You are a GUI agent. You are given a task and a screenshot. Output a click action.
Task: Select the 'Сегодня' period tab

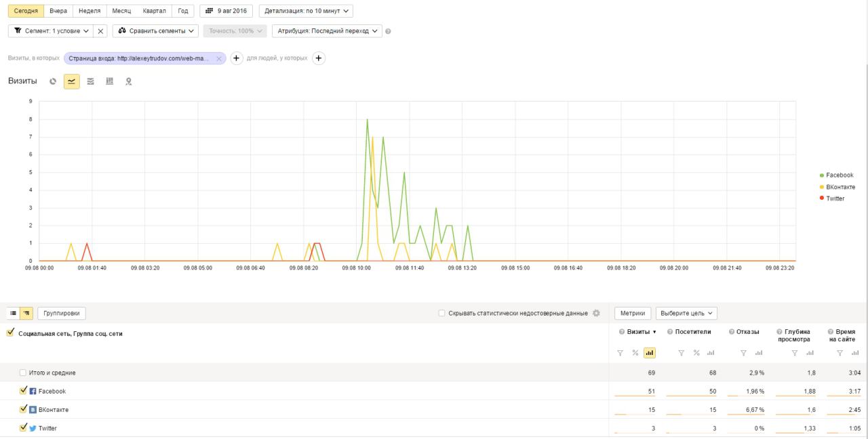pyautogui.click(x=26, y=11)
